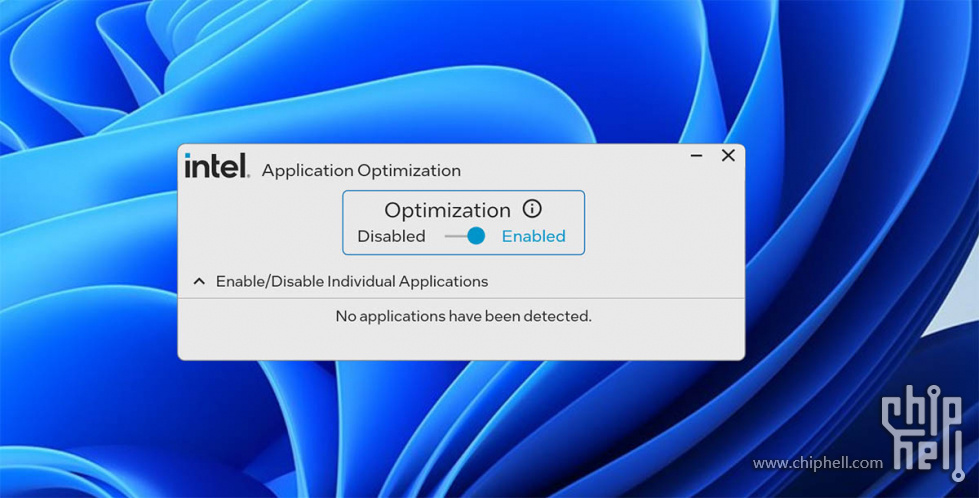Click 'Enable/Disable Individual Applications' label

coord(352,281)
